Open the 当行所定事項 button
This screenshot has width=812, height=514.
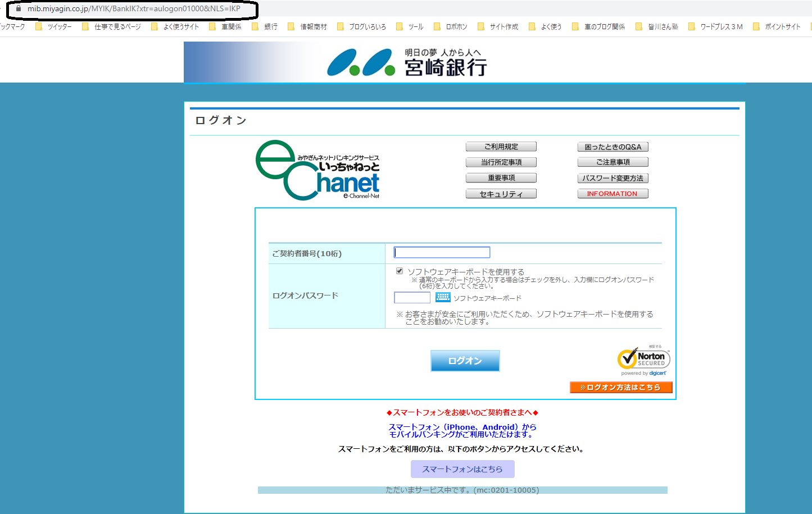pyautogui.click(x=501, y=162)
